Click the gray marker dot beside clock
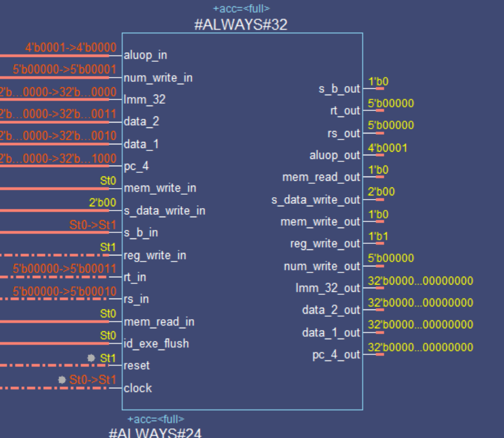Screen dimensions: 504x438 click(62, 380)
